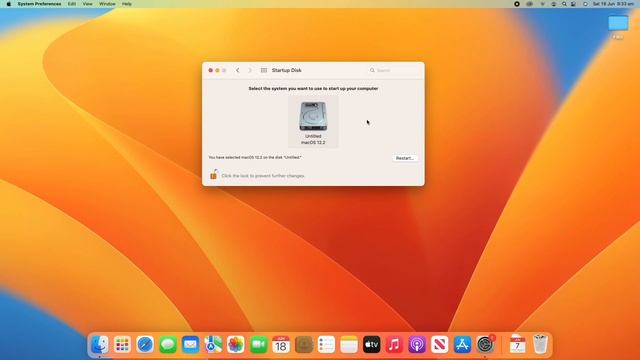Image resolution: width=640 pixels, height=360 pixels.
Task: Open Messages from the dock
Action: click(168, 344)
